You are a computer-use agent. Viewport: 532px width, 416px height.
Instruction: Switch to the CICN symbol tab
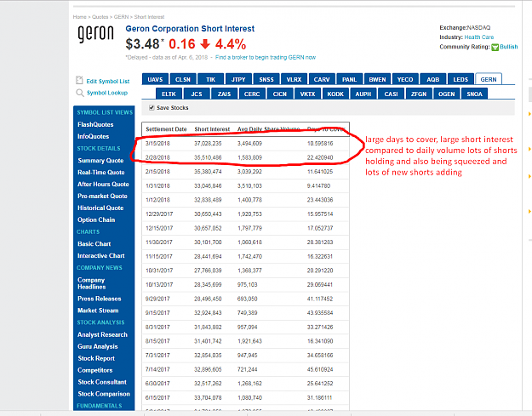click(280, 94)
